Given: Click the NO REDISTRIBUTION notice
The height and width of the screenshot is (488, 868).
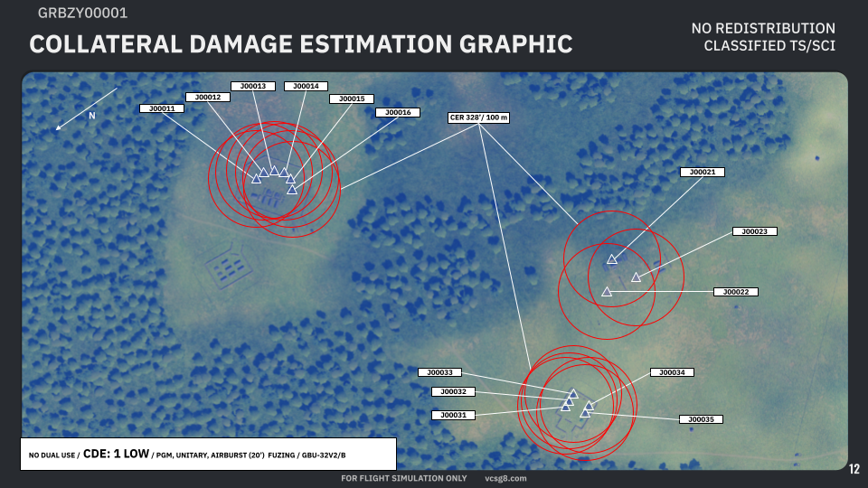Looking at the screenshot, I should point(763,28).
